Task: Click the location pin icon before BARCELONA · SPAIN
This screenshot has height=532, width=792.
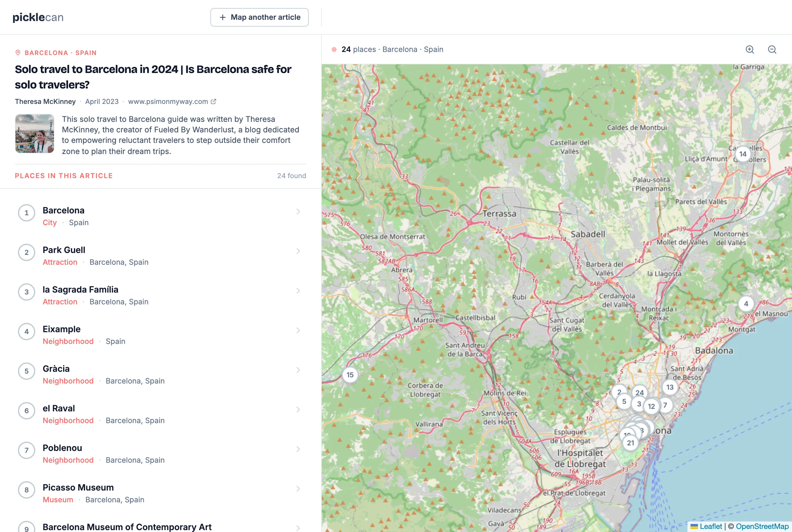Action: pyautogui.click(x=18, y=53)
